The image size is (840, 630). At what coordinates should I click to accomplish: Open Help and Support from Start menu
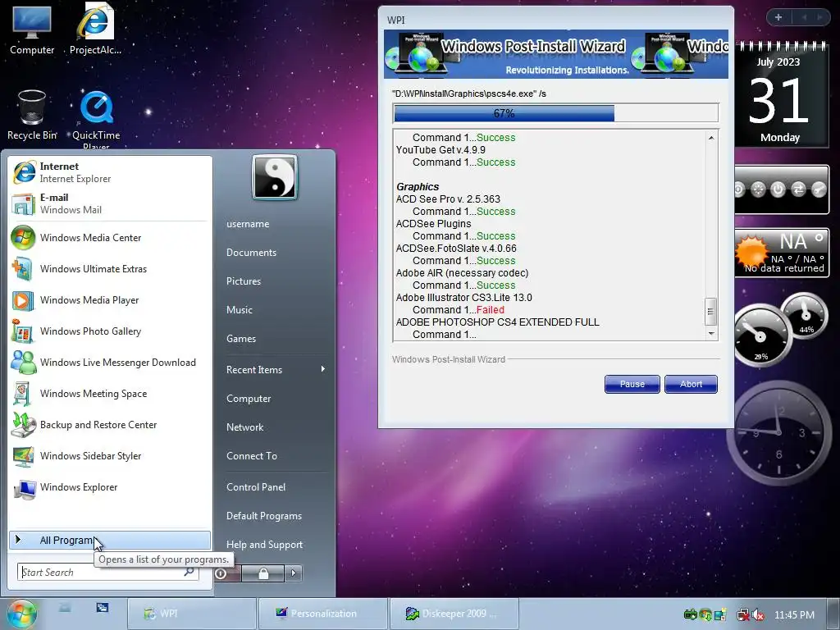pyautogui.click(x=265, y=545)
